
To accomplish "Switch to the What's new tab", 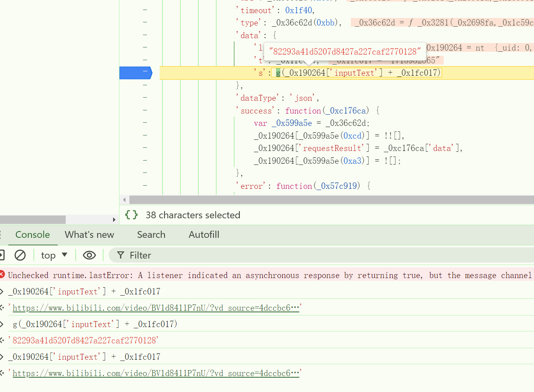I will pyautogui.click(x=90, y=235).
